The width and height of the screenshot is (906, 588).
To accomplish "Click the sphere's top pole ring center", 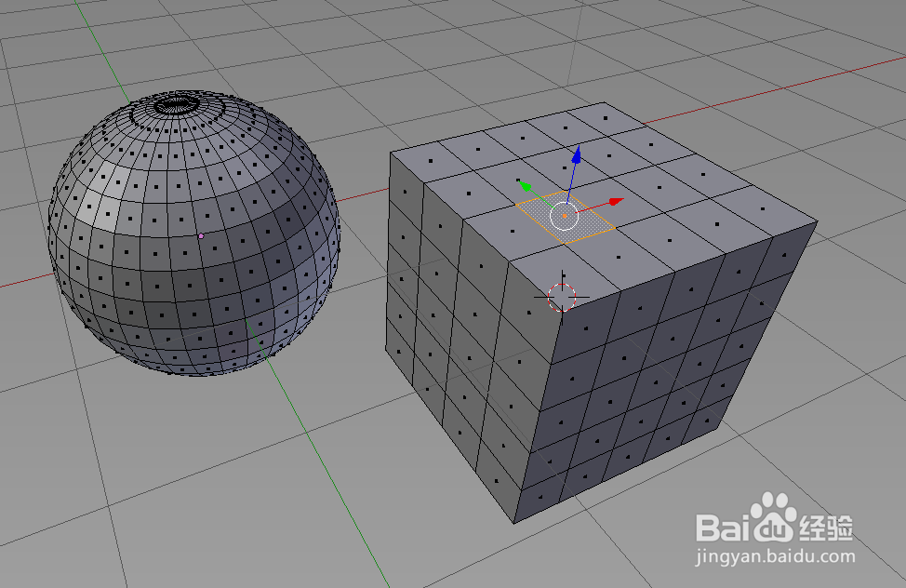I will pos(177,106).
